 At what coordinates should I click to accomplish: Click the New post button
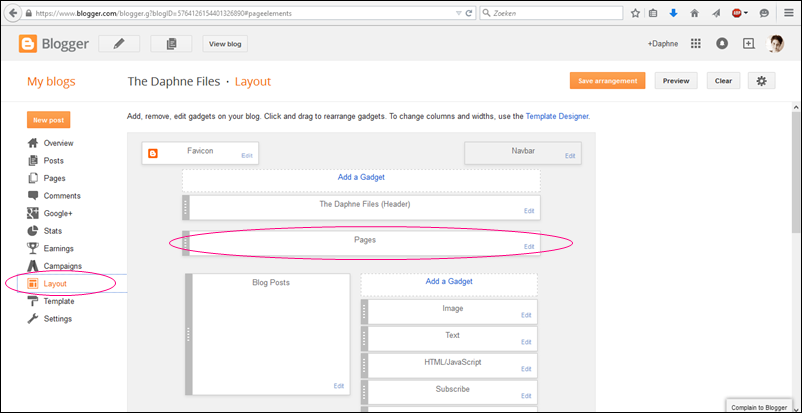point(49,120)
